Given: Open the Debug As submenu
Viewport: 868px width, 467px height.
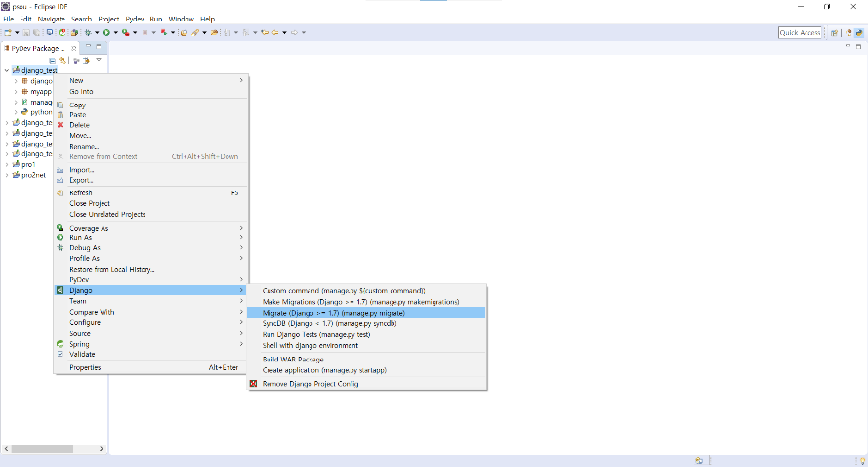Looking at the screenshot, I should pos(150,247).
